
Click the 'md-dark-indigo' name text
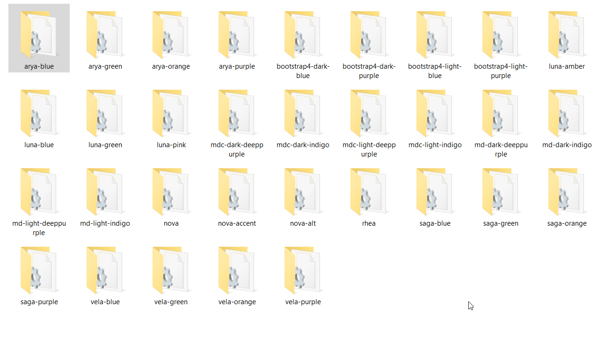click(x=567, y=145)
